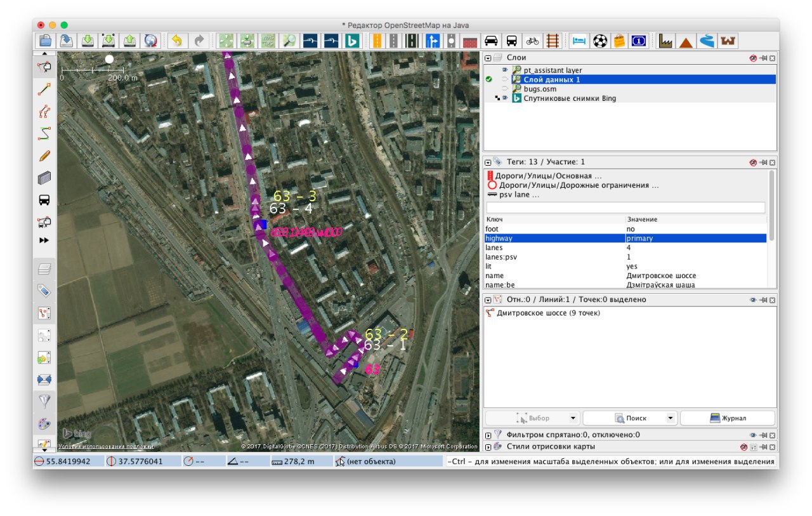Open the car presets toolbar icon
812x516 pixels.
point(490,41)
